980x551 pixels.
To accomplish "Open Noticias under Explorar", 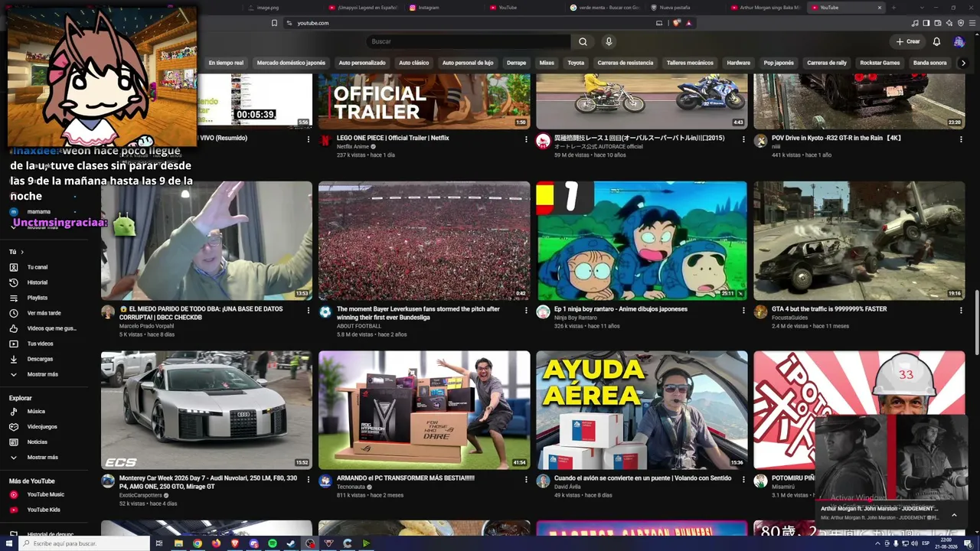I will [x=38, y=442].
